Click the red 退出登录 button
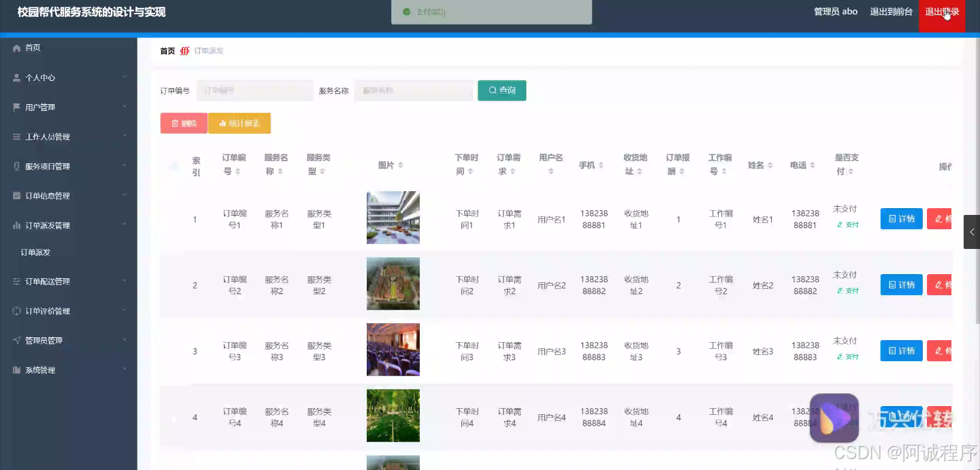 point(942,15)
